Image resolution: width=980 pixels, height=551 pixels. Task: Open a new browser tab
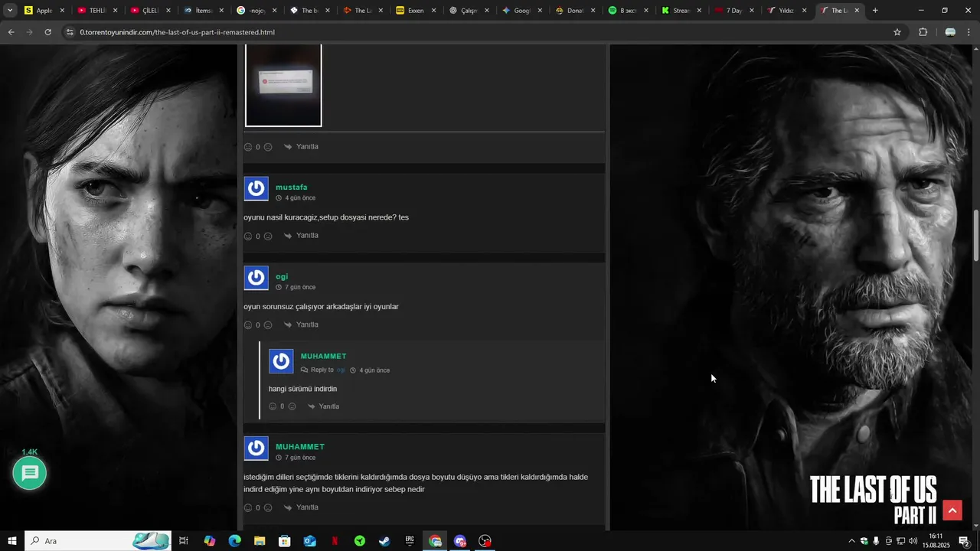[875, 11]
